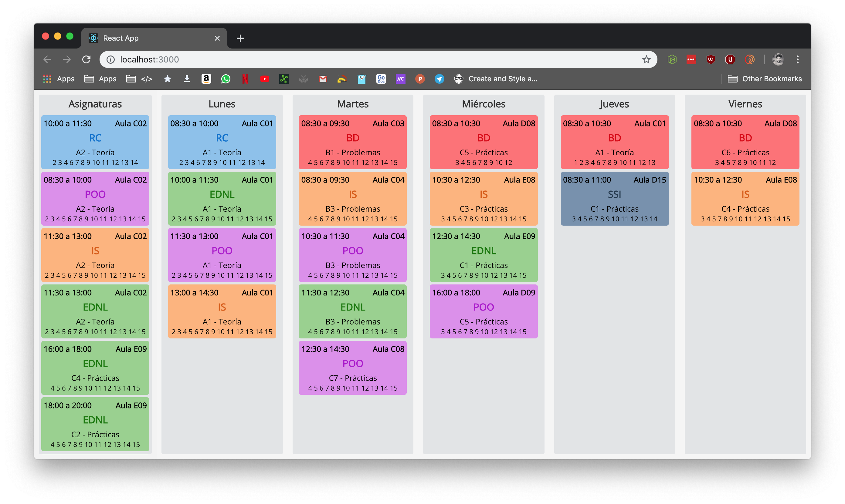Expand the Other Bookmarks folder
845x504 pixels.
tap(765, 79)
